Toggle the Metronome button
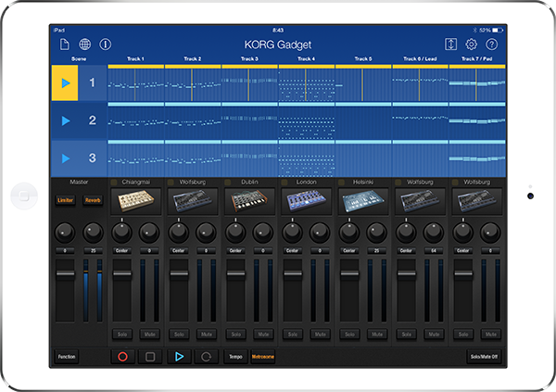The width and height of the screenshot is (556, 392). coord(263,357)
